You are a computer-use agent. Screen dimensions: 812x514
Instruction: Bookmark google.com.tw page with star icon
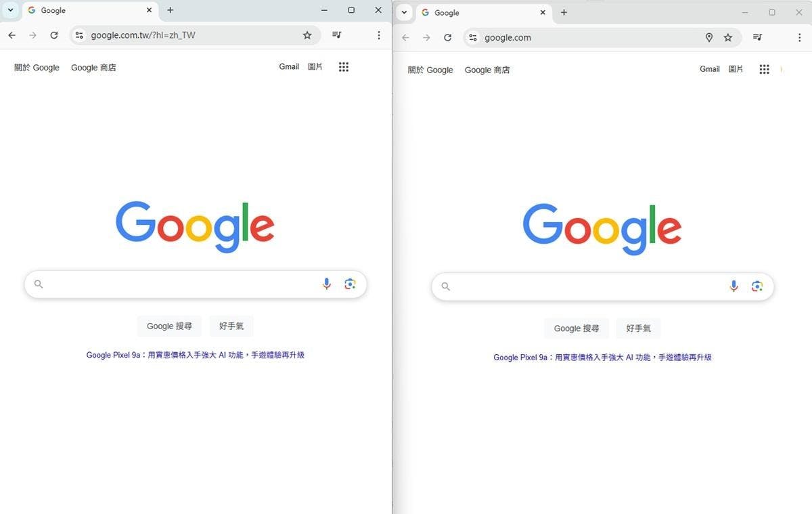coord(307,35)
